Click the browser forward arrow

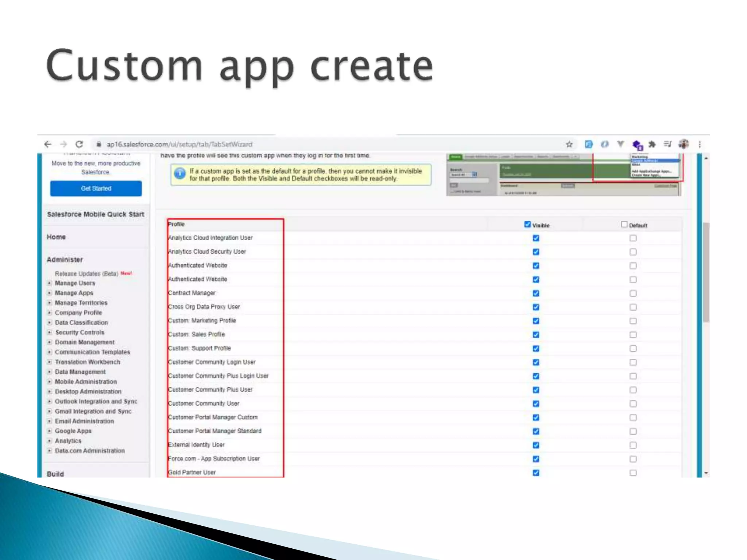click(x=63, y=144)
